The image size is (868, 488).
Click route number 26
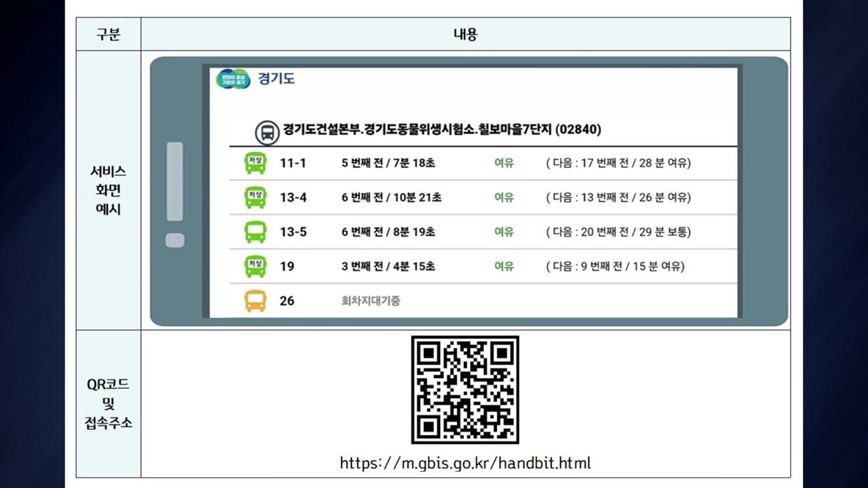pos(287,300)
